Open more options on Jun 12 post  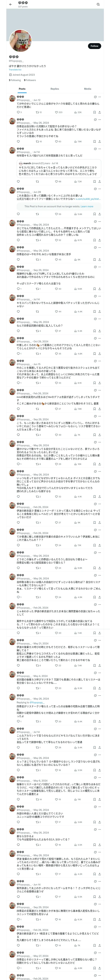click(x=100, y=97)
